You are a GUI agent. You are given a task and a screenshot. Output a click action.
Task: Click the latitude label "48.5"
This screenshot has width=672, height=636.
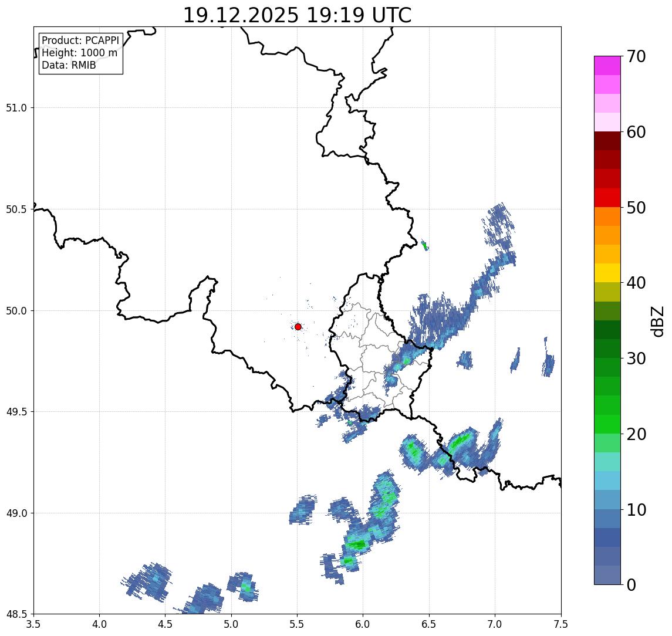(16, 614)
